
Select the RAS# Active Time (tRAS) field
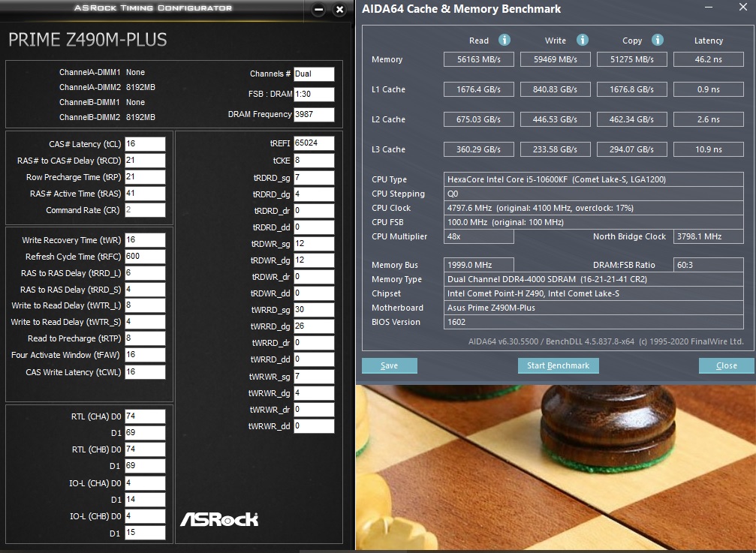[x=145, y=194]
